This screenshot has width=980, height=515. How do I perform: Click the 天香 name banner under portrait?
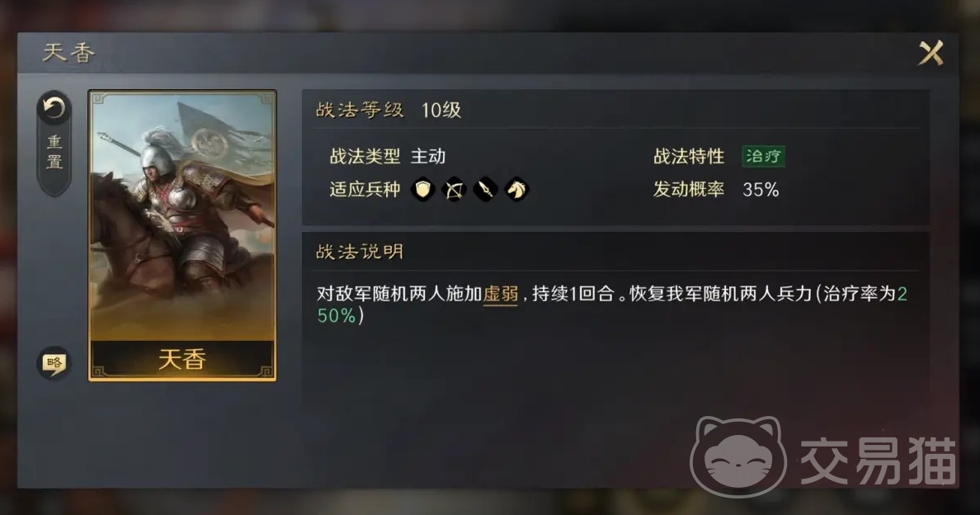(182, 359)
